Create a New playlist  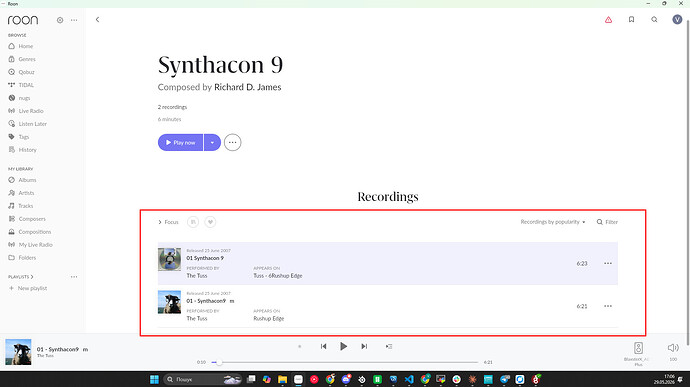(28, 288)
